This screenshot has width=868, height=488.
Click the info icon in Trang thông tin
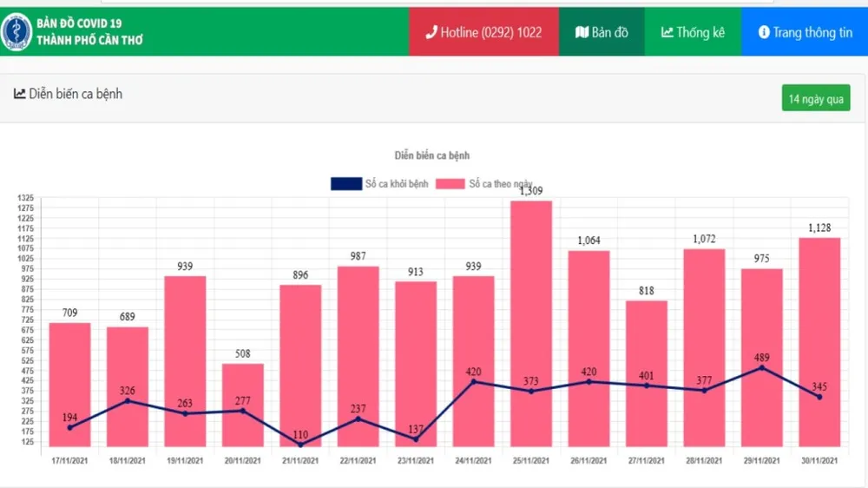[x=764, y=32]
